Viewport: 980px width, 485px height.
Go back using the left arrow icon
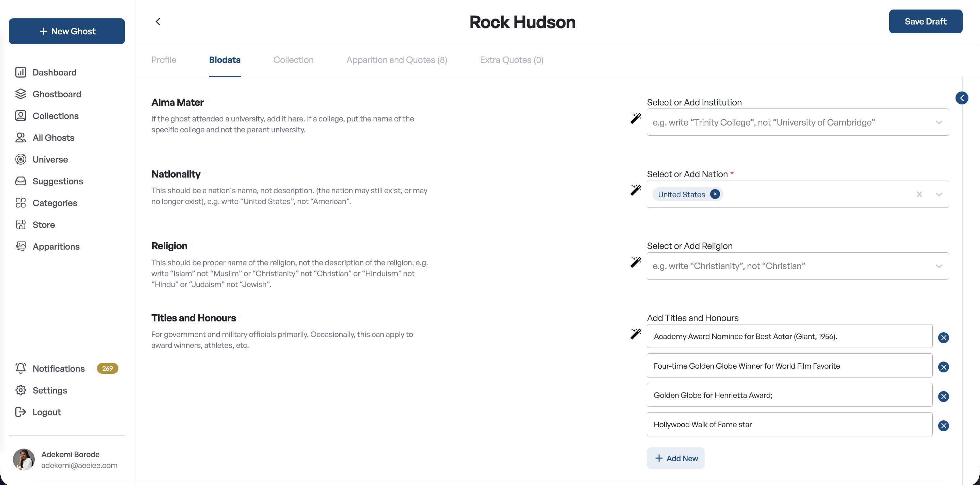pos(158,21)
